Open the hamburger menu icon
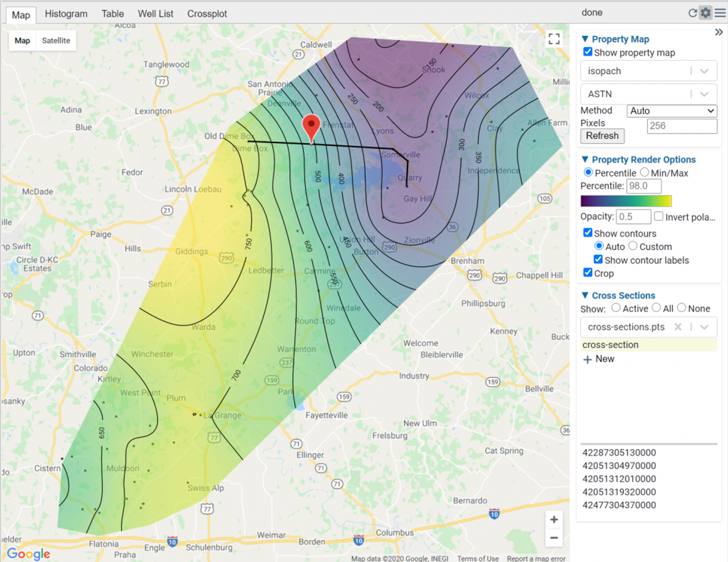Image resolution: width=728 pixels, height=562 pixels. (720, 13)
